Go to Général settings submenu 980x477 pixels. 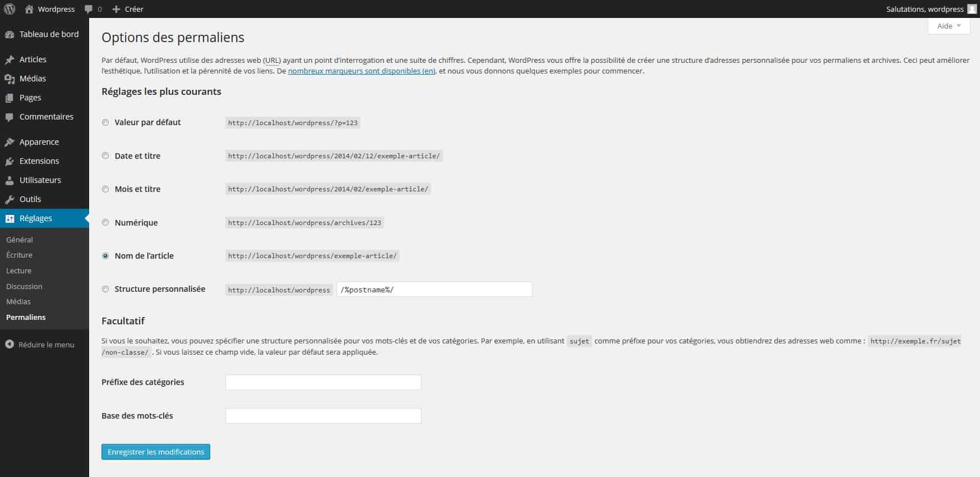pos(20,240)
